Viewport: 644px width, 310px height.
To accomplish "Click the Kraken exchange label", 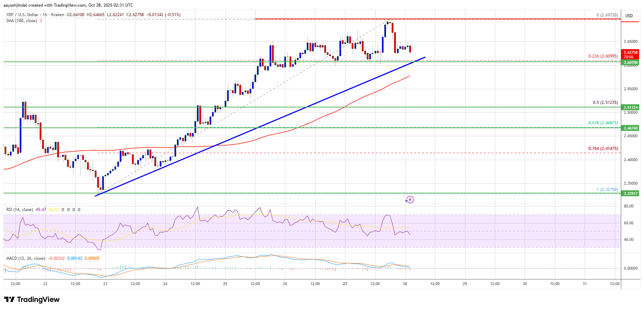I will (x=58, y=15).
